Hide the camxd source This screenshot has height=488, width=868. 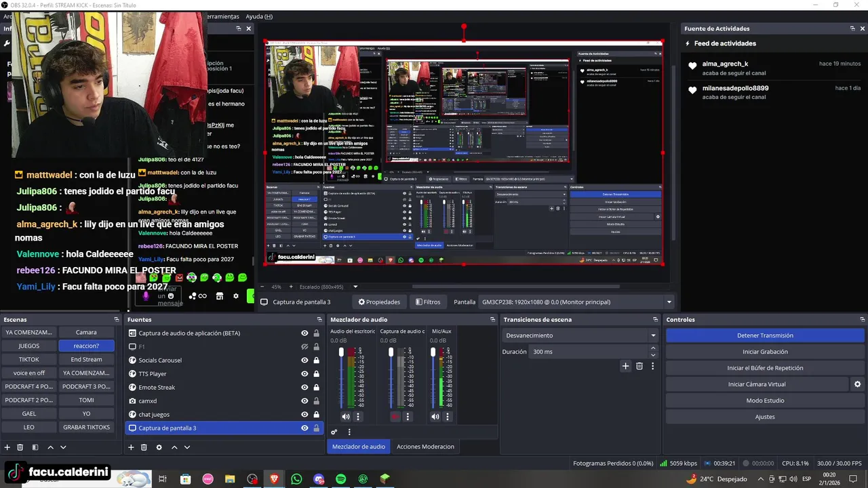[x=304, y=401]
